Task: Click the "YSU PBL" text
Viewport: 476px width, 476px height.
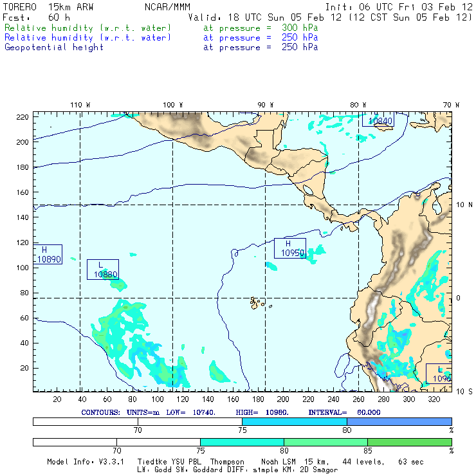Action: pos(184,462)
